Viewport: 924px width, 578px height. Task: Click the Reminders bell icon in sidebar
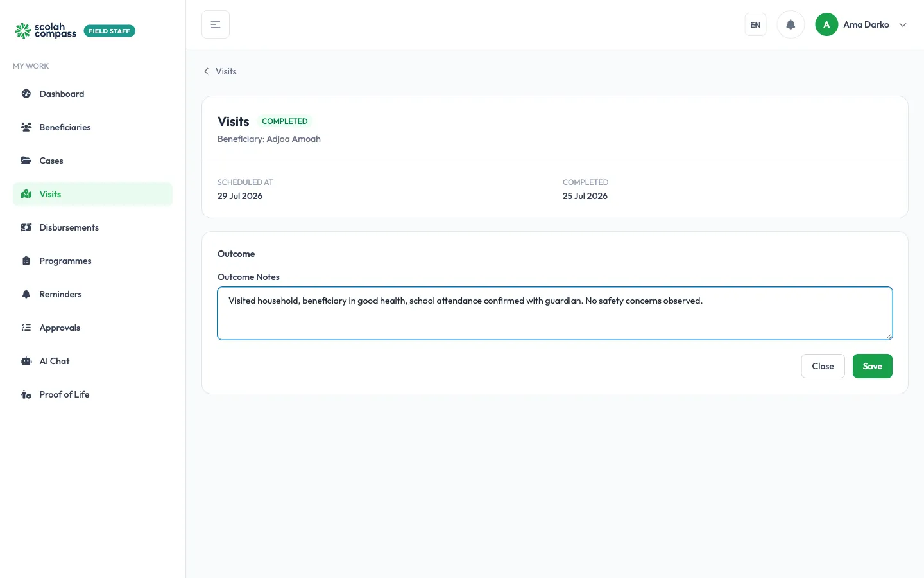(x=26, y=294)
